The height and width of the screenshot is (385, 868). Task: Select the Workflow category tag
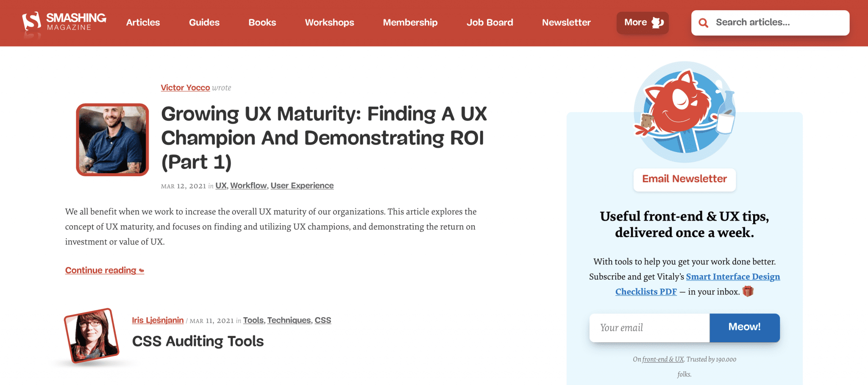[248, 186]
